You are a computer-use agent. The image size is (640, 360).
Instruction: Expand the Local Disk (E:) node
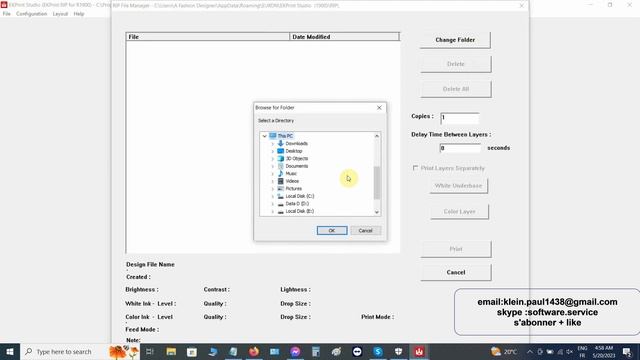click(x=273, y=211)
